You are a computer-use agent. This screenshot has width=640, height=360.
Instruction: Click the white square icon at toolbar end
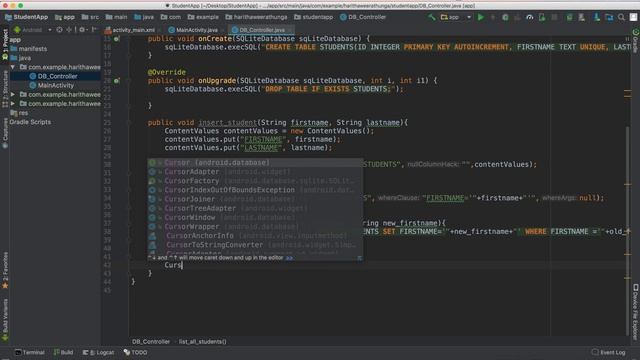pos(633,17)
